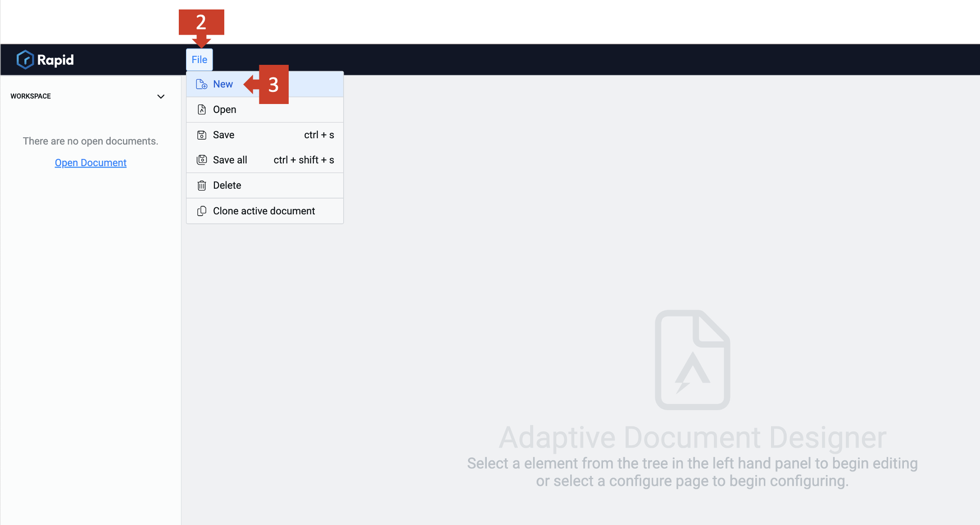Image resolution: width=980 pixels, height=525 pixels.
Task: Click the step 3 red callout badge
Action: tap(274, 85)
